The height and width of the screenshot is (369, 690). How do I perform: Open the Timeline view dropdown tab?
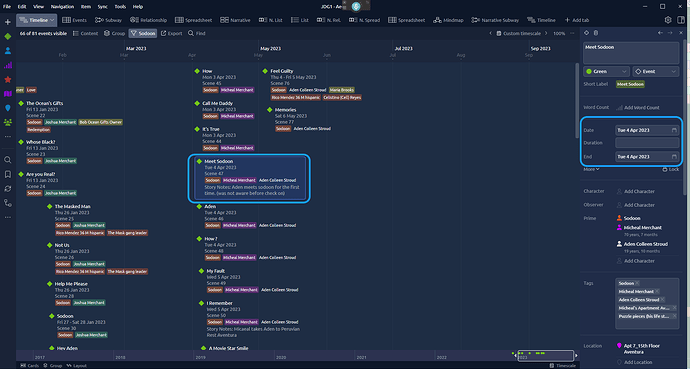pos(37,20)
